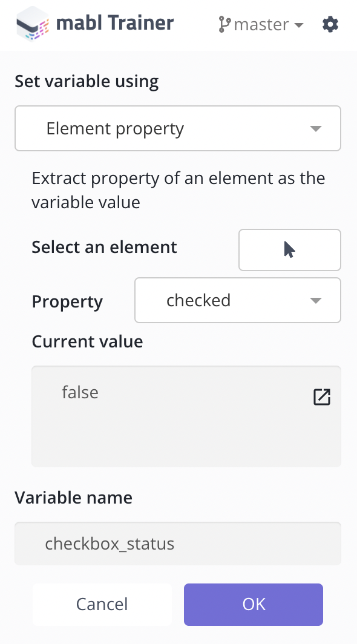357x644 pixels.
Task: Click the mabl Trainer title text
Action: click(x=114, y=23)
